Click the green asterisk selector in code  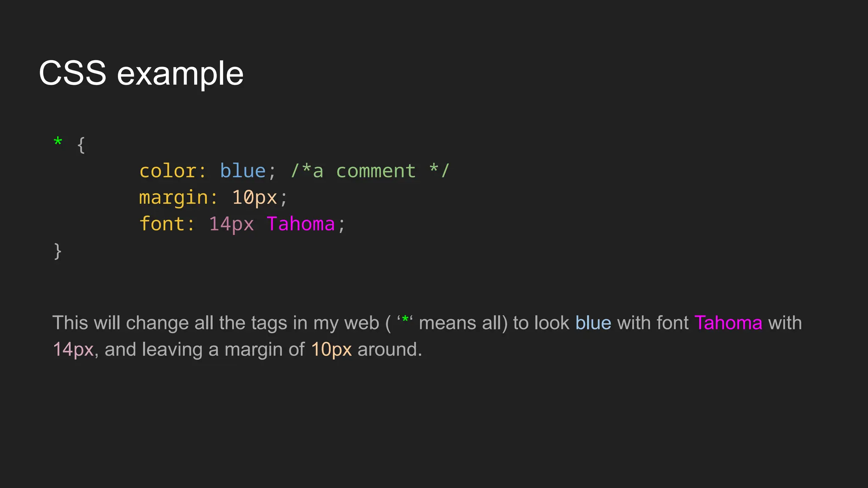click(58, 142)
